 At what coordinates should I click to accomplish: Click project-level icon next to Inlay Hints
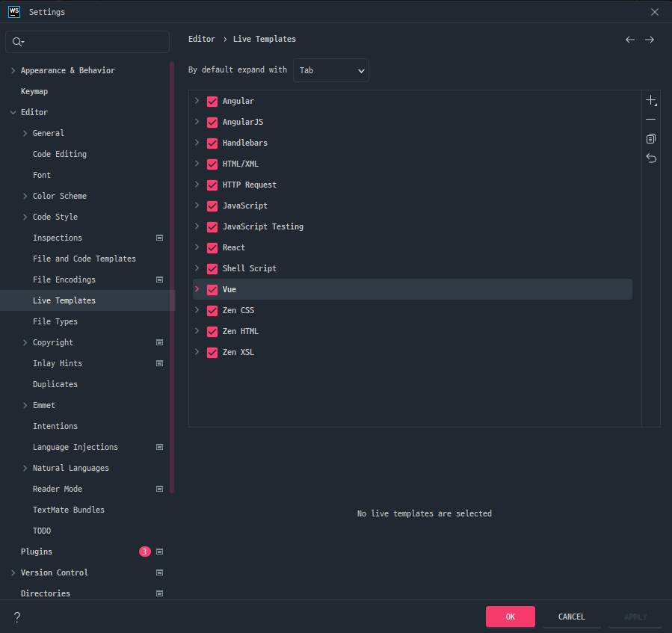coord(159,363)
